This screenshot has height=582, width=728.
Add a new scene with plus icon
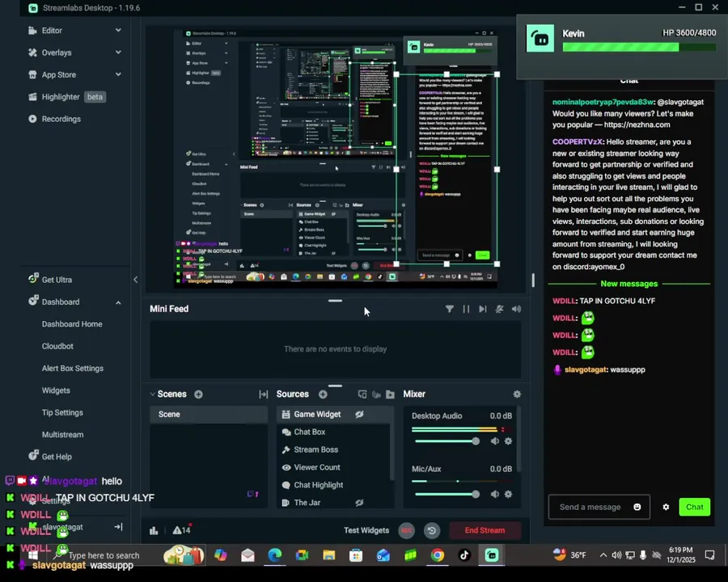199,394
